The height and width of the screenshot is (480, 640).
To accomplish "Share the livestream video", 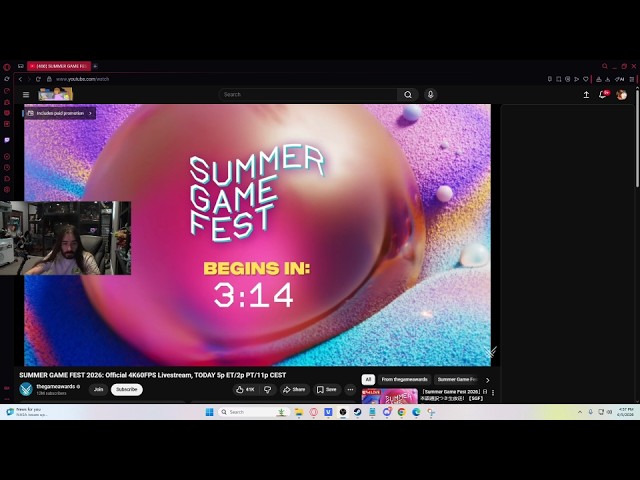I will pyautogui.click(x=294, y=389).
